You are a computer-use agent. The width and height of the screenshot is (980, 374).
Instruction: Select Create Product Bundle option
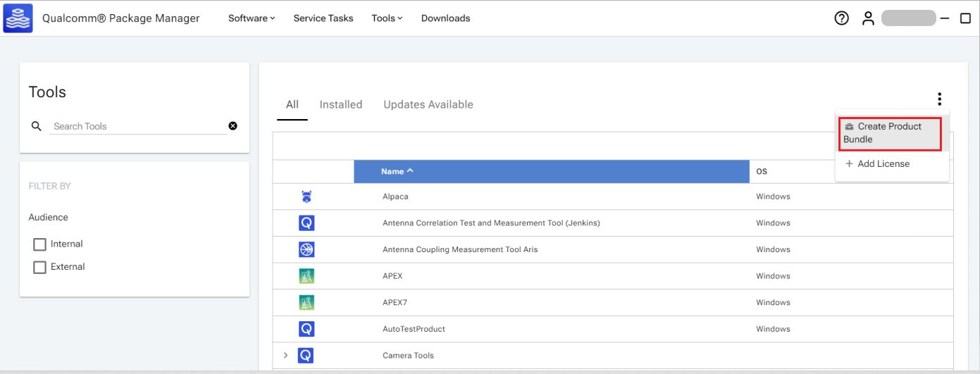click(891, 132)
